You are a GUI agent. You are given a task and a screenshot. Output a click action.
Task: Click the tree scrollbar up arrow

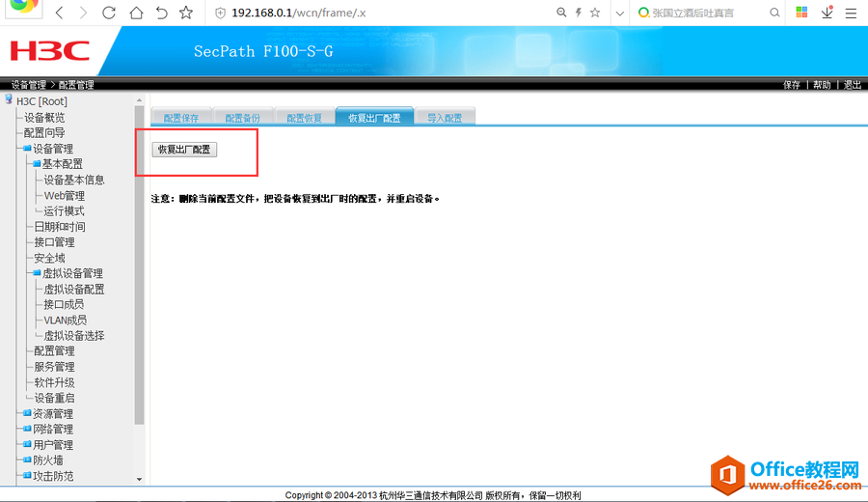click(140, 100)
